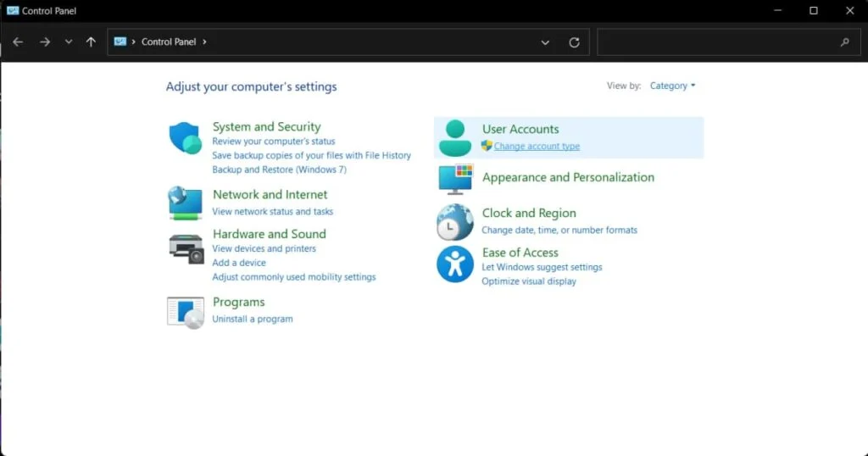Click the Hardware and Sound printer icon
Image resolution: width=868 pixels, height=456 pixels.
pos(186,247)
